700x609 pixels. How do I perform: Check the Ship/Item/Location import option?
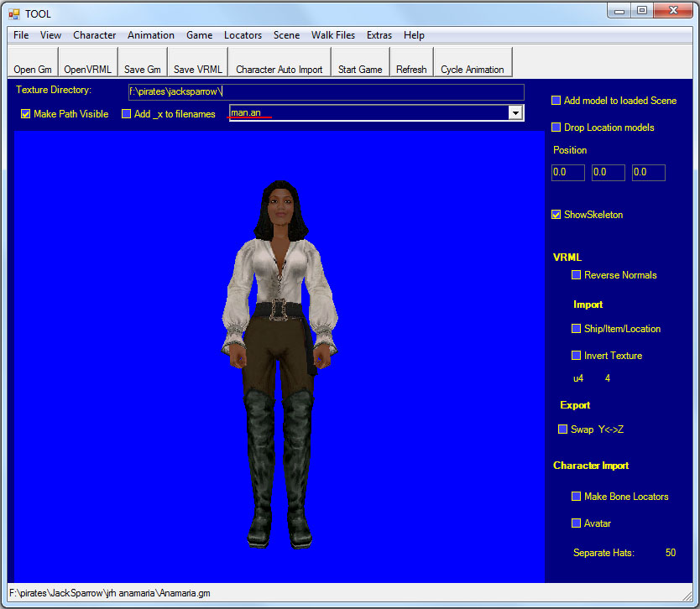tap(577, 329)
